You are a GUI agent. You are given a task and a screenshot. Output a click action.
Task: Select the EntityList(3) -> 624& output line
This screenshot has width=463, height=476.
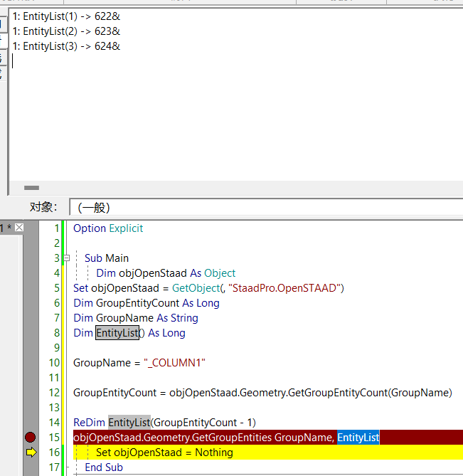coord(66,46)
